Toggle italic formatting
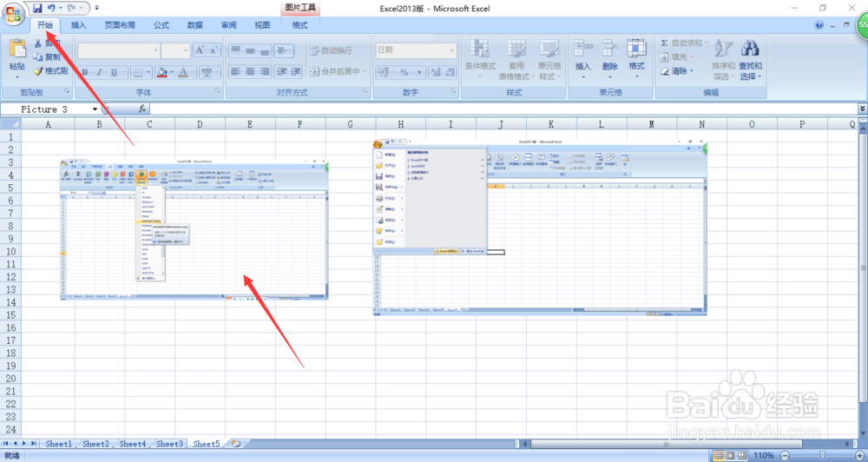Screen dimensions: 868x462 click(100, 72)
